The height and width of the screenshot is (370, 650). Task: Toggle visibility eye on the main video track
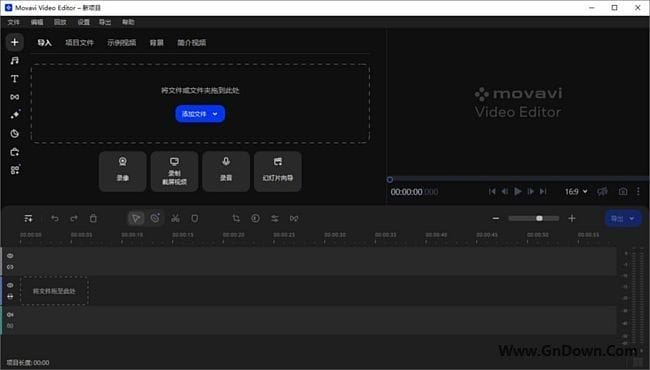tap(10, 285)
